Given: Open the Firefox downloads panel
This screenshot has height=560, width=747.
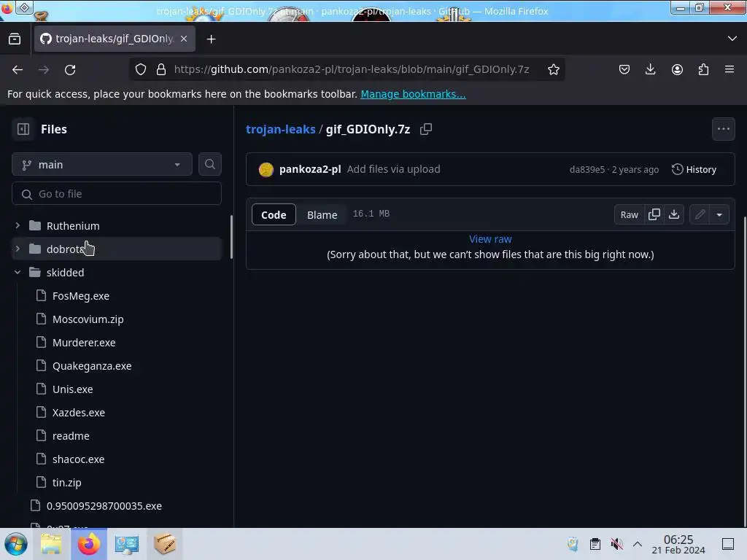Looking at the screenshot, I should coord(650,69).
